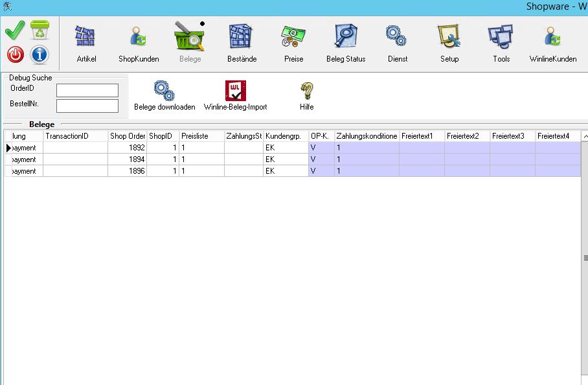Click the V cell in row 1894
588x385 pixels.
click(x=321, y=159)
